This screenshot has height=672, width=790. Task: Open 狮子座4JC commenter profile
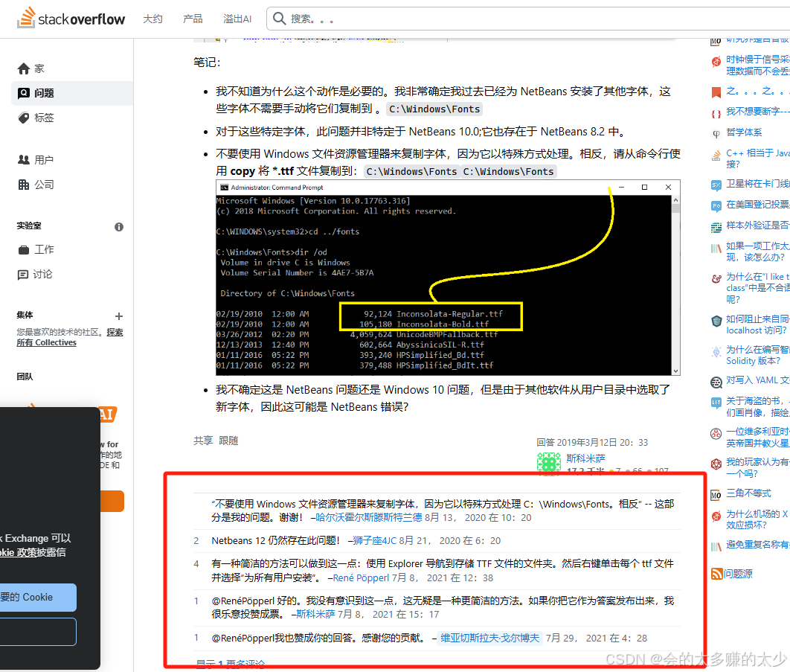375,541
